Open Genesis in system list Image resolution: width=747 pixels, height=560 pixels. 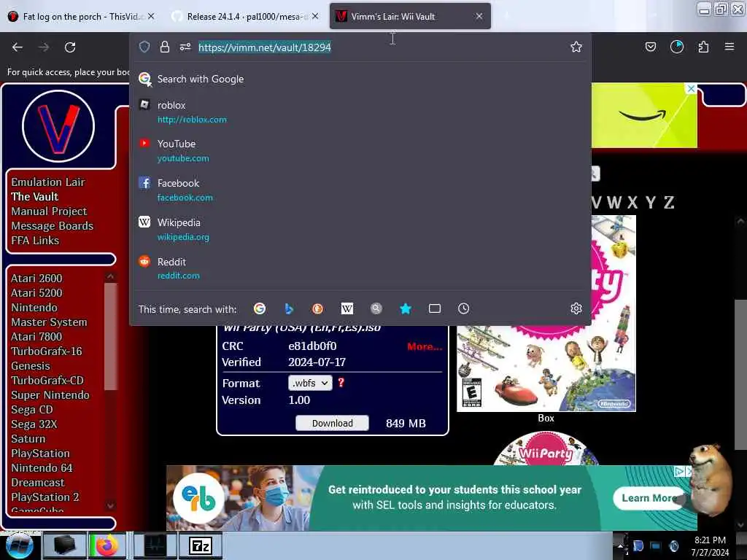31,366
